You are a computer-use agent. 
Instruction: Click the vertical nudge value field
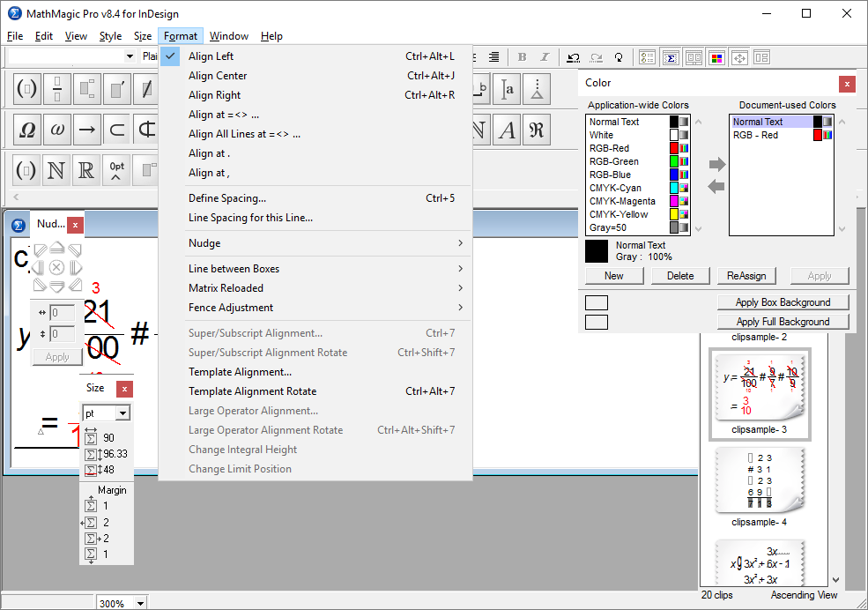click(x=62, y=334)
